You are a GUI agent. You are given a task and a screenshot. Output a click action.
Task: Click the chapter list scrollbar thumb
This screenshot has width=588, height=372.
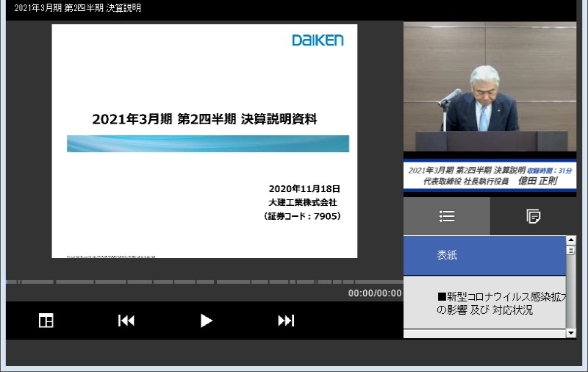(x=571, y=250)
